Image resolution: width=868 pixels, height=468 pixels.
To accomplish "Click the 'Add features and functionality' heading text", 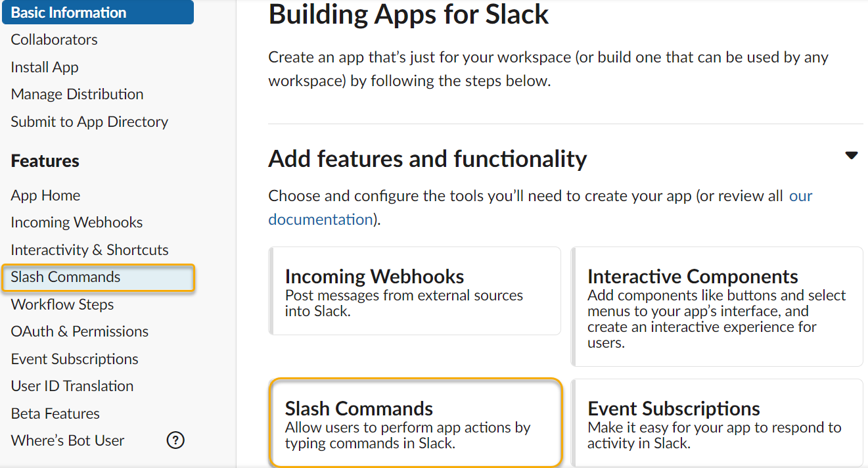I will 428,159.
